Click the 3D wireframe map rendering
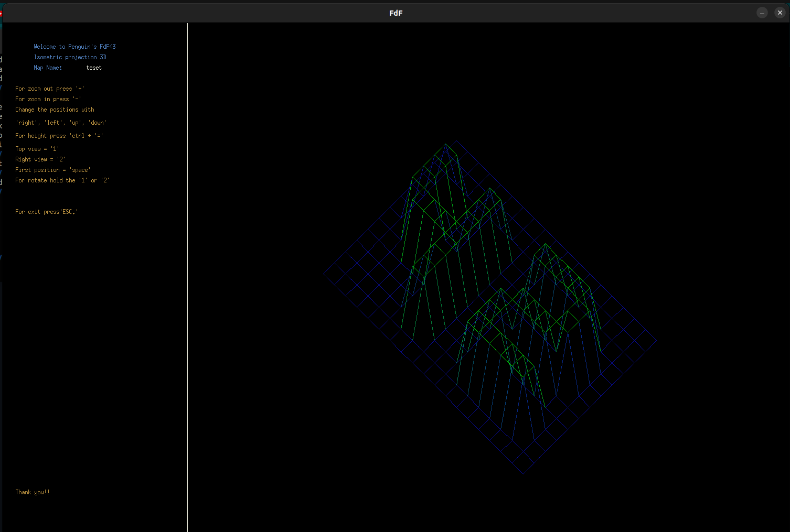This screenshot has width=790, height=532. pos(489,307)
